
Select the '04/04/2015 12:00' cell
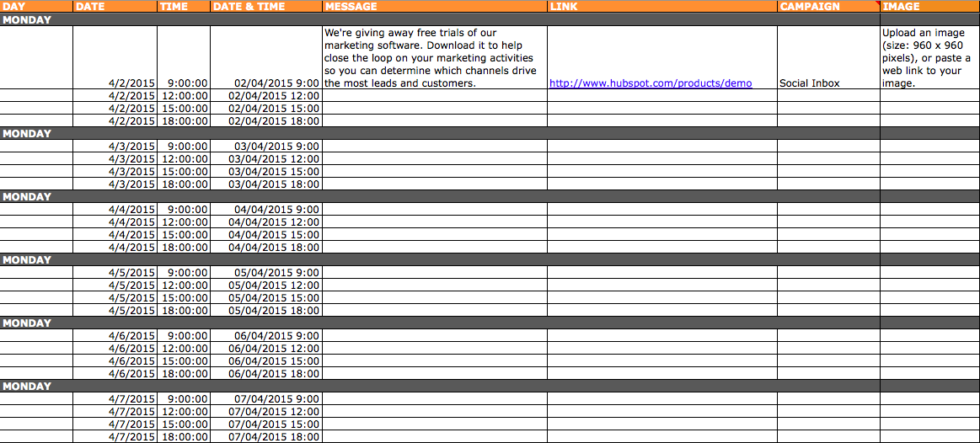[266, 221]
